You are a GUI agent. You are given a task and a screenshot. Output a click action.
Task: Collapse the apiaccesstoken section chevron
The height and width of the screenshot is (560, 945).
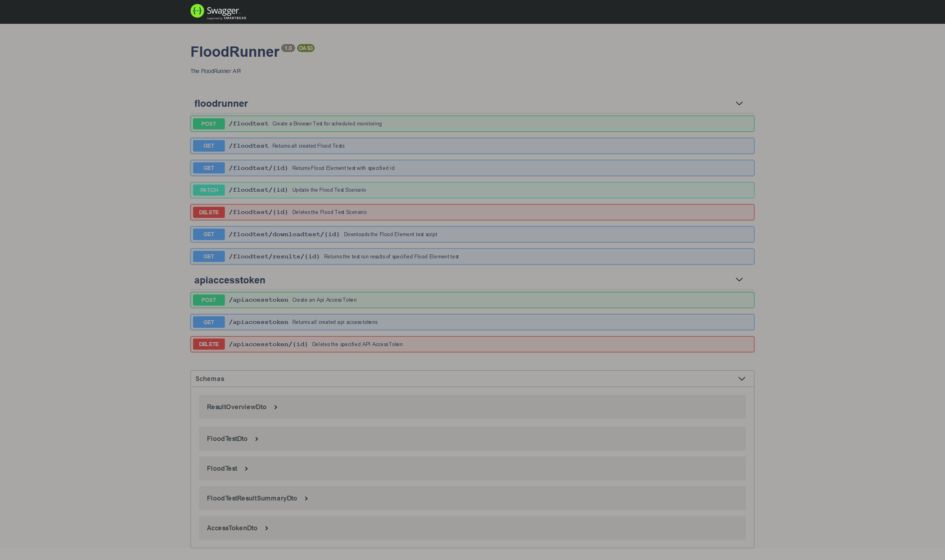click(x=739, y=279)
